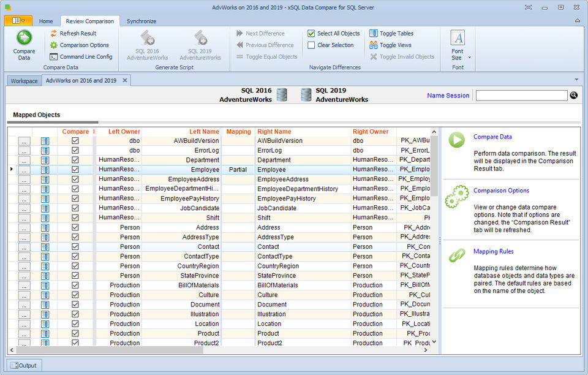
Task: Uncheck Compare for ErrorLog row
Action: [x=75, y=150]
